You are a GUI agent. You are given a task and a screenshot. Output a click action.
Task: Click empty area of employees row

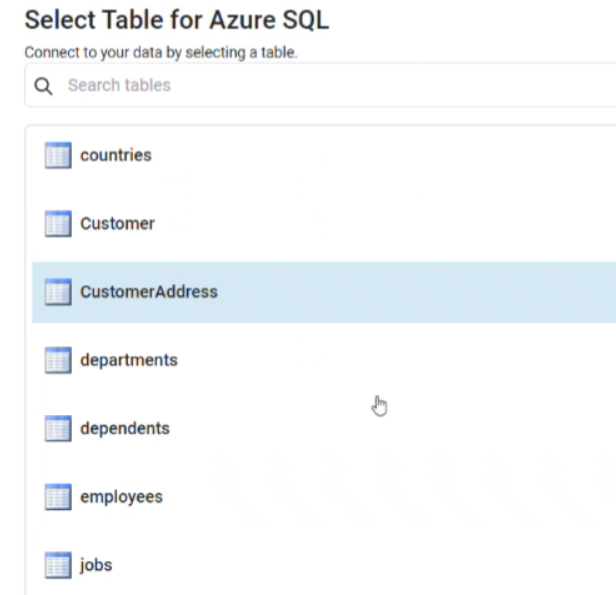[393, 497]
